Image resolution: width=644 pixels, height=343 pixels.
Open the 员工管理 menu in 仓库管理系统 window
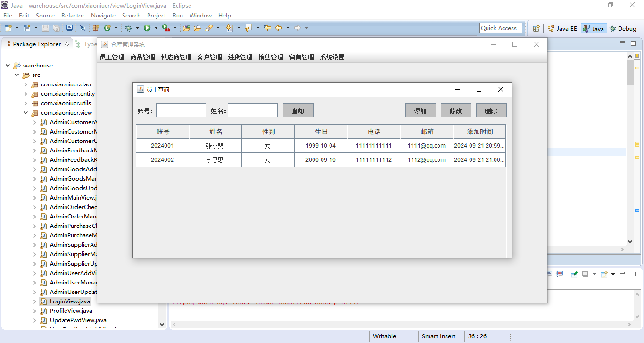112,58
